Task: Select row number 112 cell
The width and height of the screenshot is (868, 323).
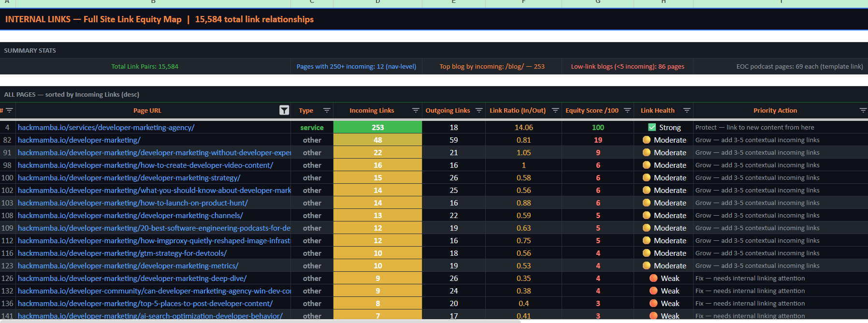Action: (x=7, y=240)
